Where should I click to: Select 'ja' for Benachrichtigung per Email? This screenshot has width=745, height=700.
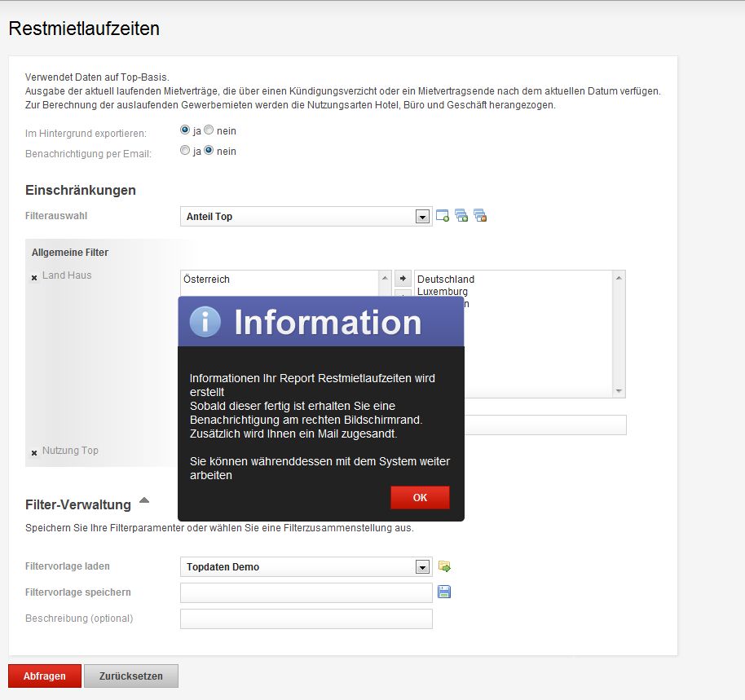185,150
